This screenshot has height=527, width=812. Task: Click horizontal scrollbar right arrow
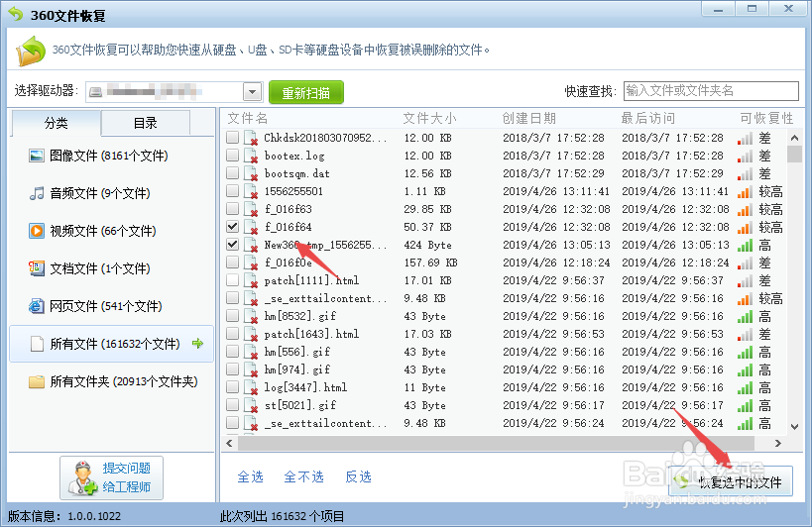point(777,443)
